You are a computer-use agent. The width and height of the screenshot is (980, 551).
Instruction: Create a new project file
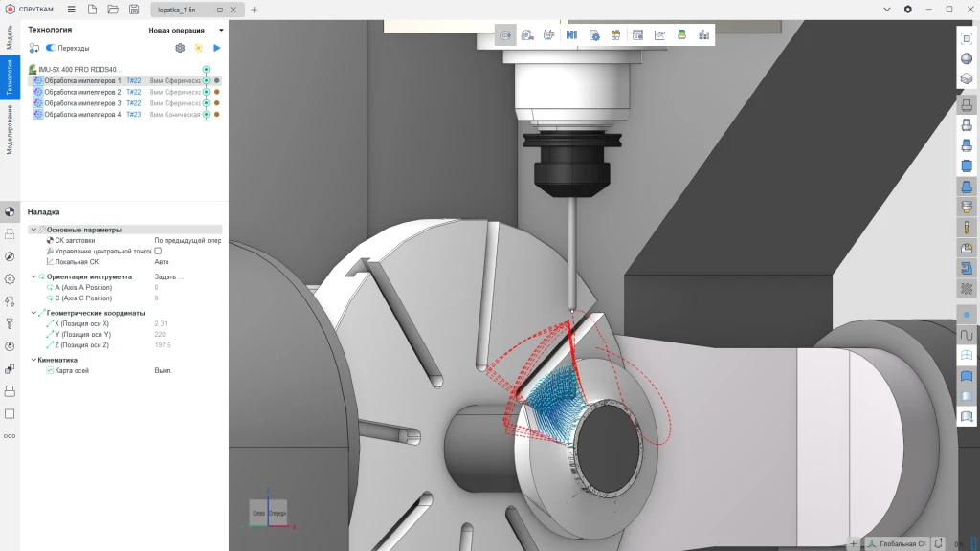pyautogui.click(x=92, y=10)
